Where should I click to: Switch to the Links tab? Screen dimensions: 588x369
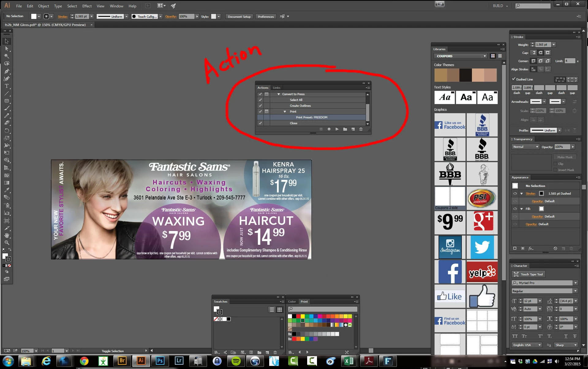coord(276,88)
